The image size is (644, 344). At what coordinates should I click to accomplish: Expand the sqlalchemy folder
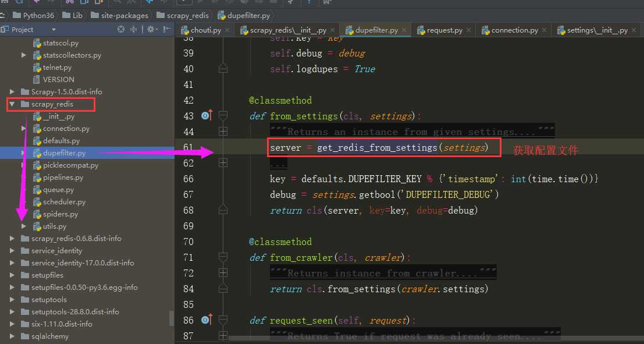12,336
